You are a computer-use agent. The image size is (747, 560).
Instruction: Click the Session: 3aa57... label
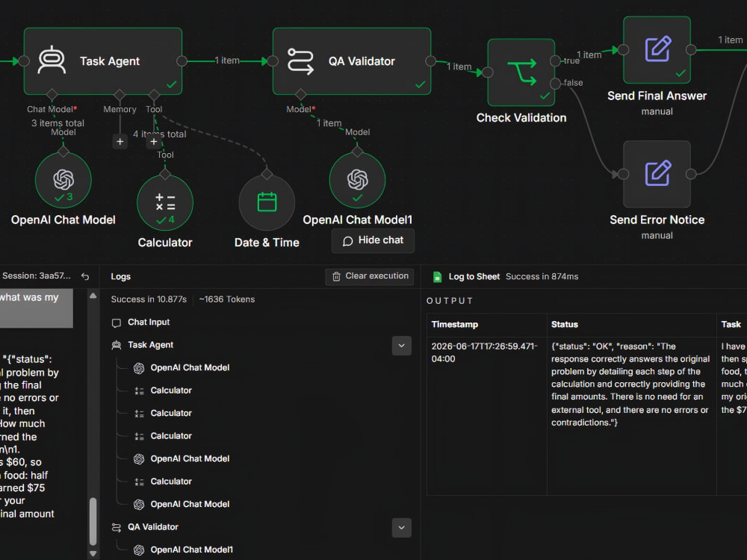point(36,276)
